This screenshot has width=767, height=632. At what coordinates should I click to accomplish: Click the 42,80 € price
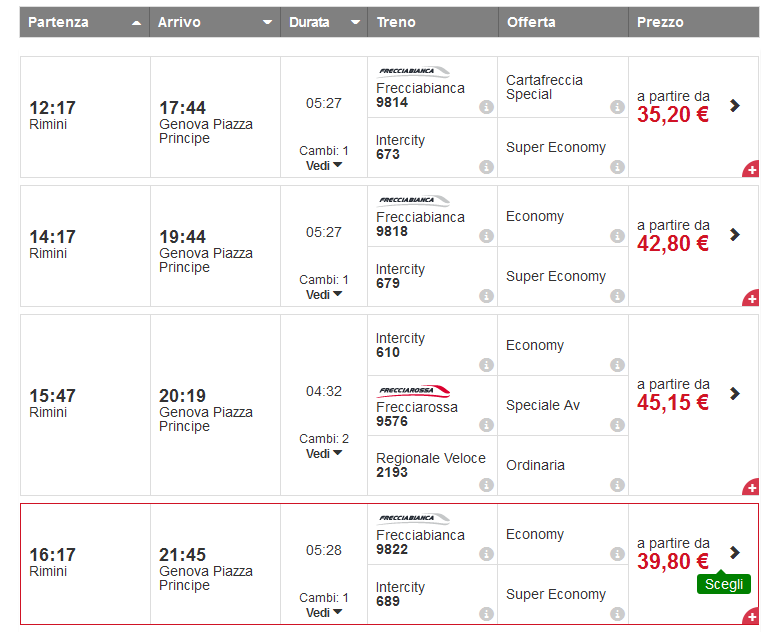click(672, 243)
